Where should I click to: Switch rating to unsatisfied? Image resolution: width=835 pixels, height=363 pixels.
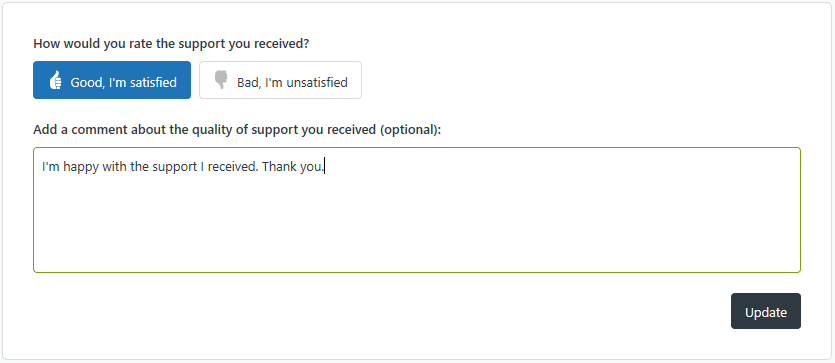(280, 80)
